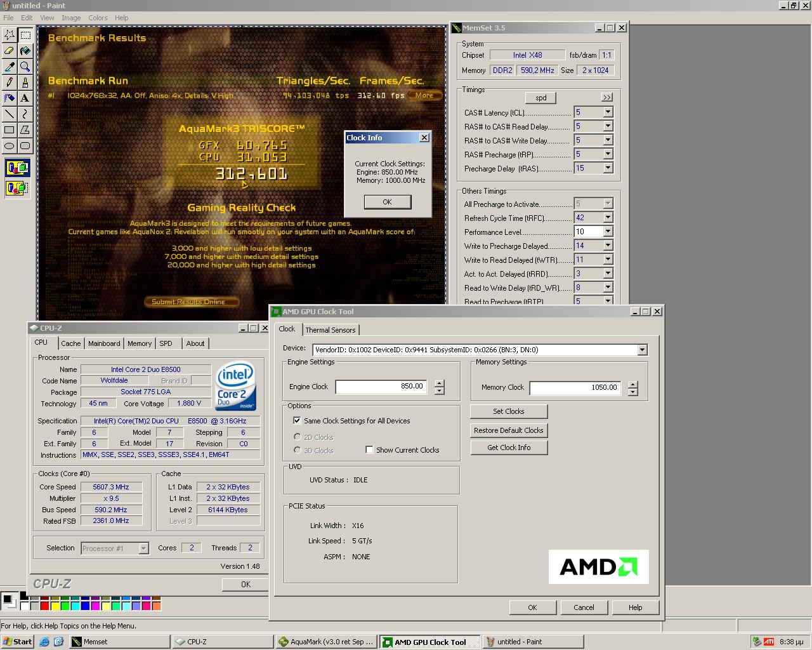Open the RAS# Precharge (tRP) dropdown
Image resolution: width=812 pixels, height=650 pixels.
(x=608, y=154)
